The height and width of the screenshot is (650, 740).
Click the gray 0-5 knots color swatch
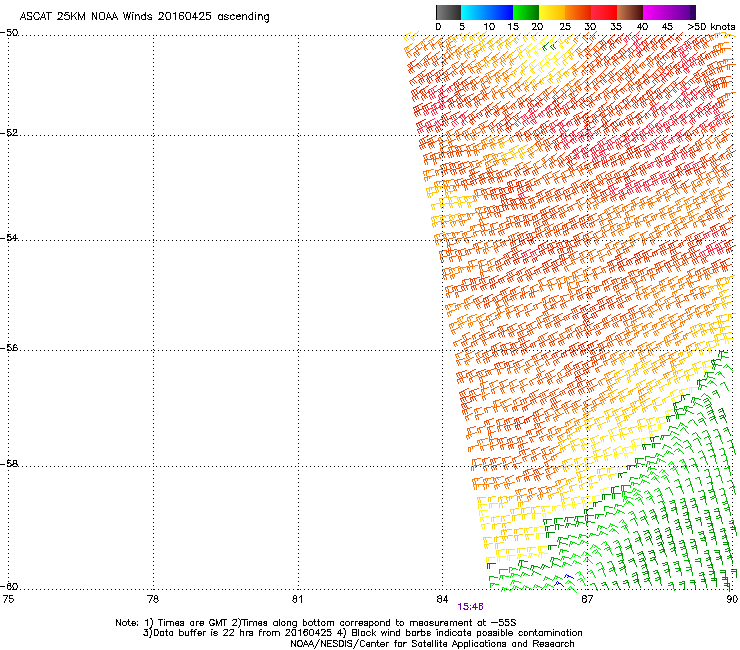click(x=448, y=12)
